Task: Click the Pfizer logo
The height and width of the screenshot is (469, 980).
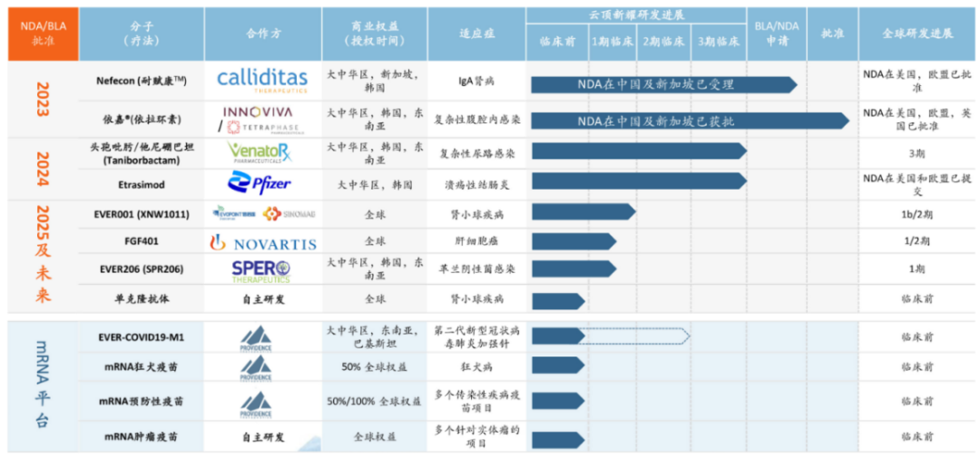Action: click(260, 184)
